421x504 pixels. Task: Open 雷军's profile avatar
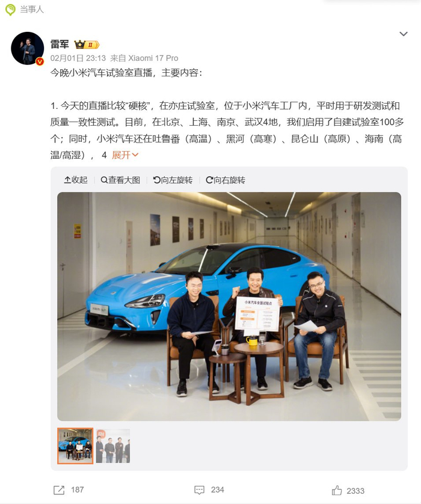click(27, 48)
